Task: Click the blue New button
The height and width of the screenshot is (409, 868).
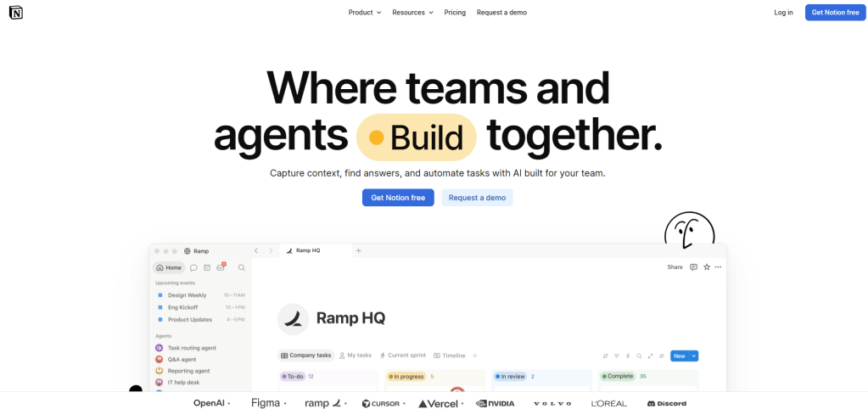Action: [680, 356]
